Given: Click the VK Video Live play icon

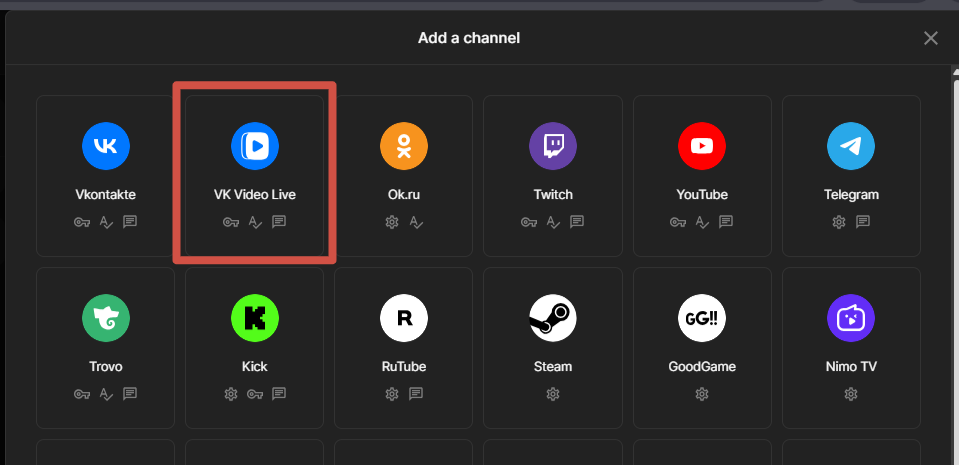Looking at the screenshot, I should 254,146.
